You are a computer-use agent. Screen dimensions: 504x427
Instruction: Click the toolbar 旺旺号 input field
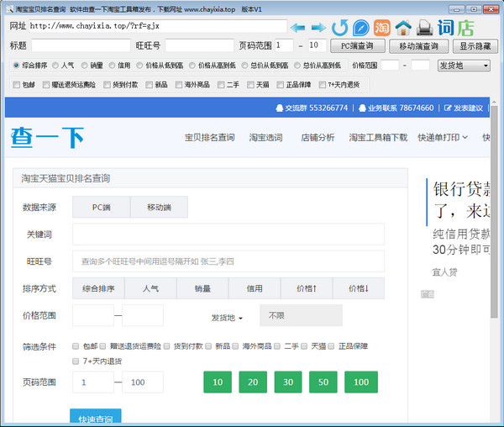[x=199, y=45]
